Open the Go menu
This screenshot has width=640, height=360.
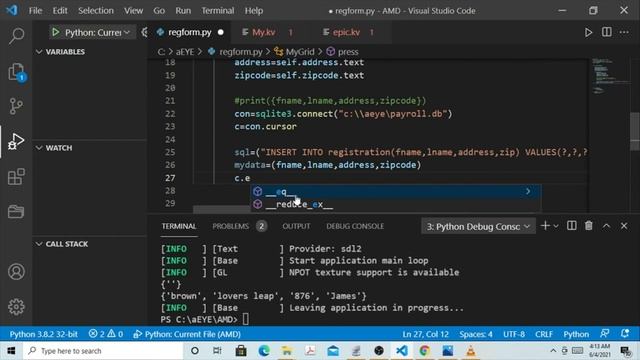pos(159,11)
